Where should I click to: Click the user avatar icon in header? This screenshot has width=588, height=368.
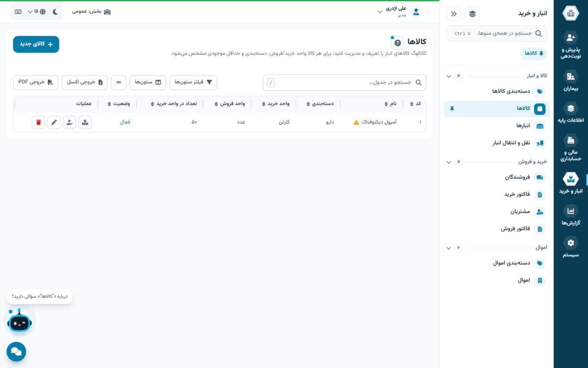tap(416, 12)
